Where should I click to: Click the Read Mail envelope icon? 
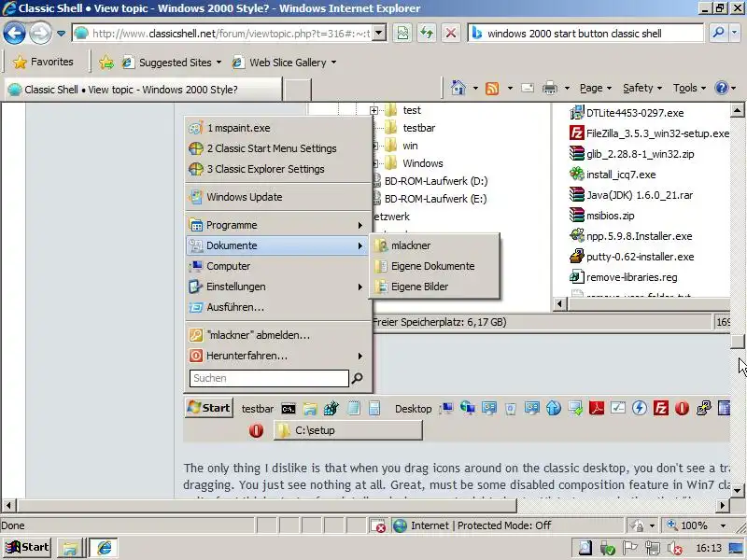click(528, 88)
